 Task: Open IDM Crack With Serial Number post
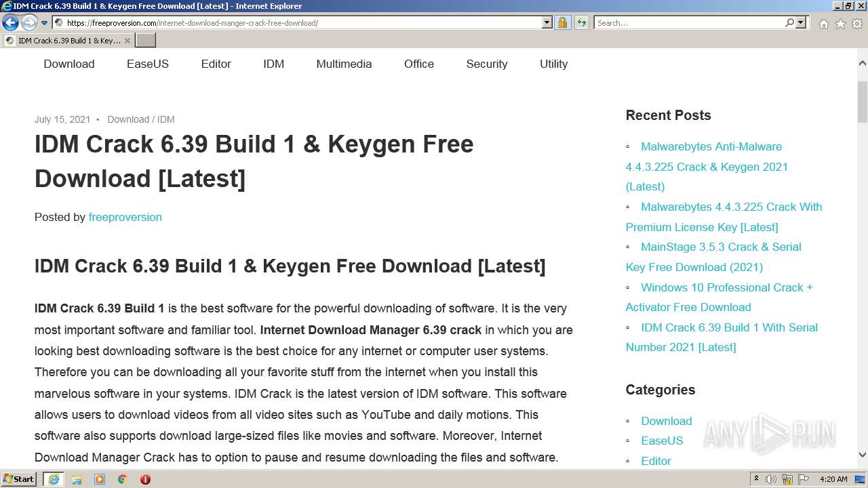click(x=722, y=337)
